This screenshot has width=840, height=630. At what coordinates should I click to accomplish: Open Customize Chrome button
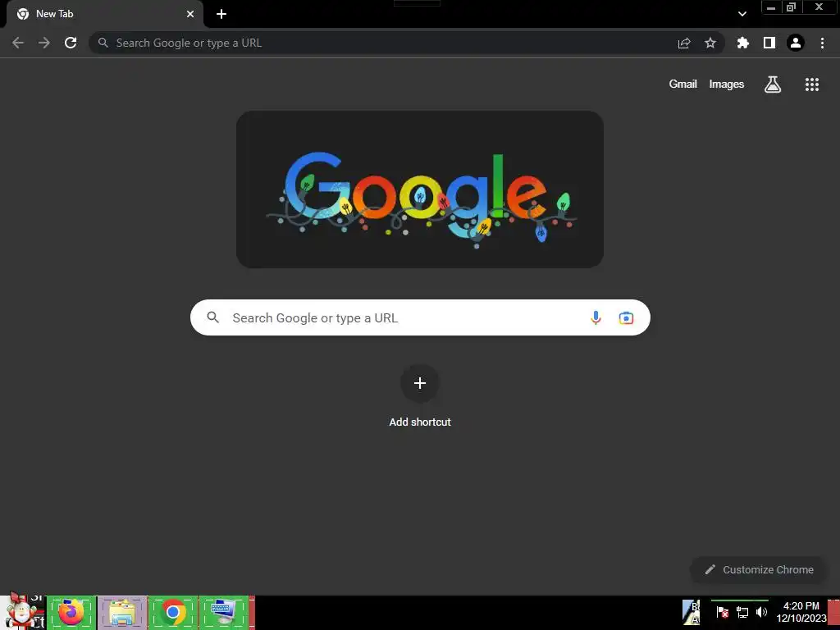(759, 569)
